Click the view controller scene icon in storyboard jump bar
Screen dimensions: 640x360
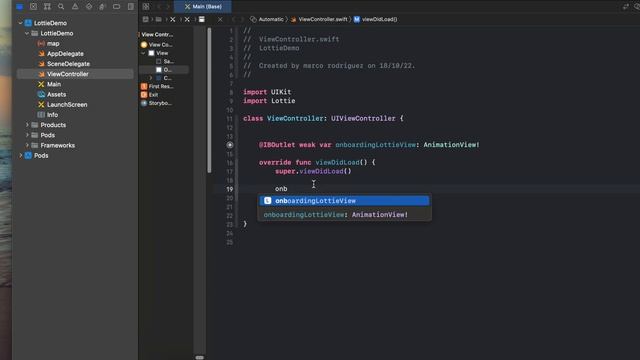[202, 19]
